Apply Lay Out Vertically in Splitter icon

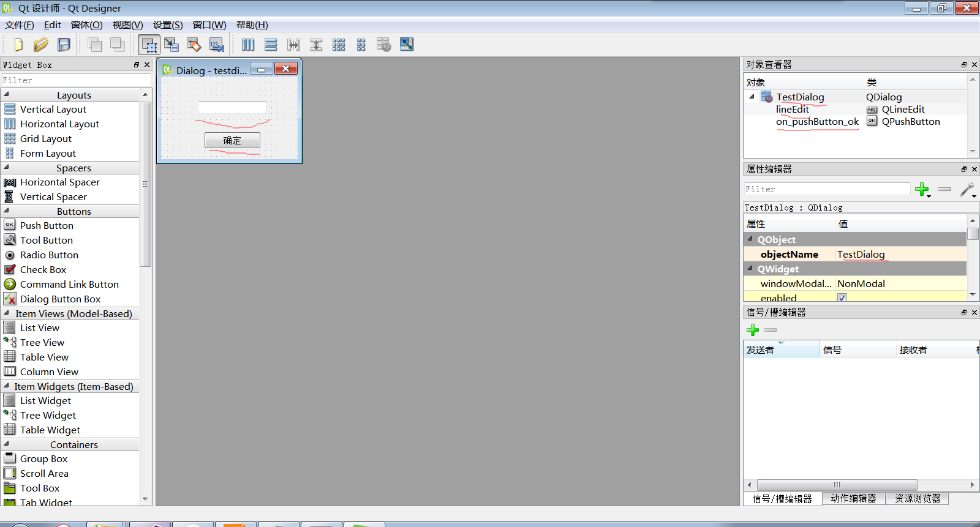pyautogui.click(x=316, y=45)
